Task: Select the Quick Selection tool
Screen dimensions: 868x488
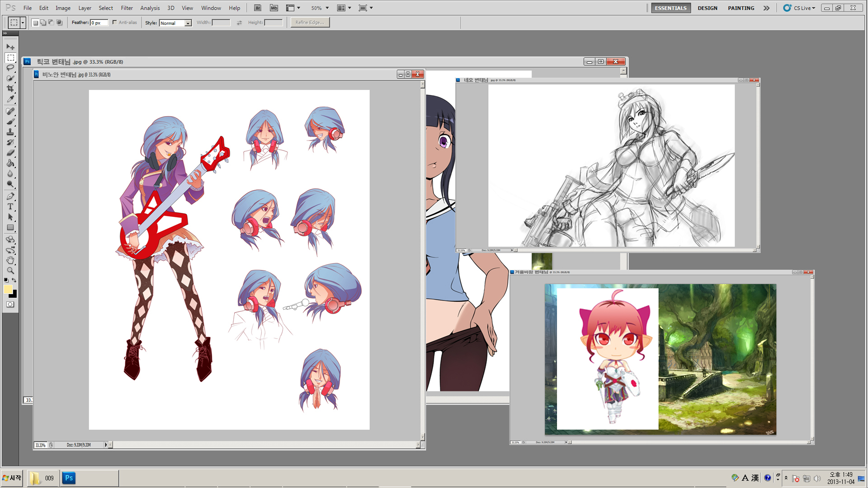Action: coord(10,78)
